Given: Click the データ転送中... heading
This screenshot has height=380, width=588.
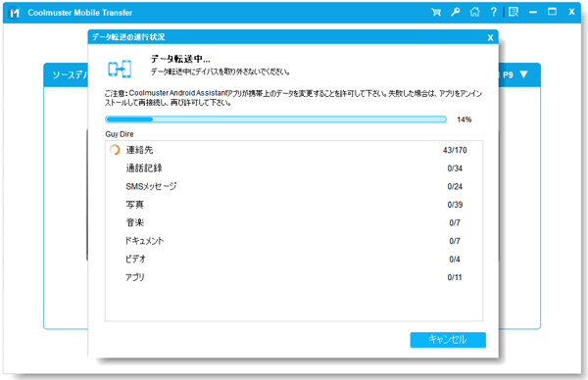Looking at the screenshot, I should click(x=180, y=59).
